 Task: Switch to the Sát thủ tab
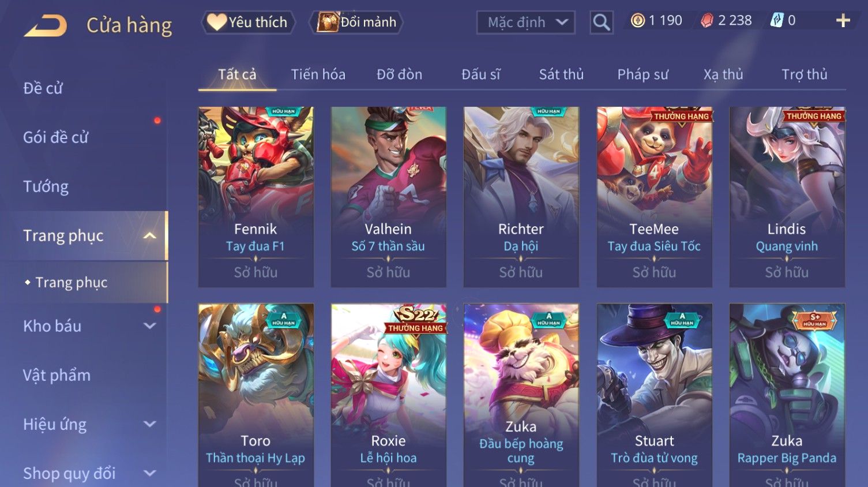[561, 74]
